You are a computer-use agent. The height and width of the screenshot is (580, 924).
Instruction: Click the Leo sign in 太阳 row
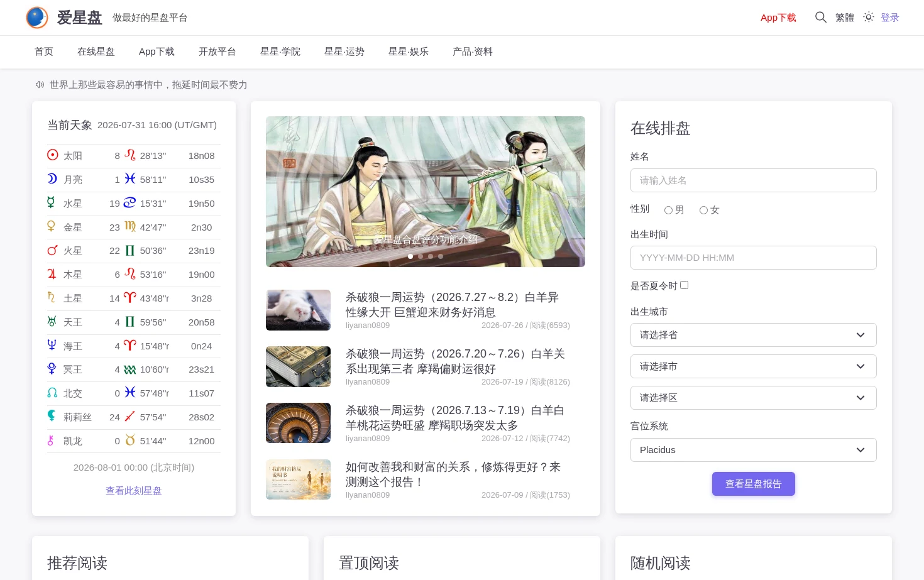(130, 155)
